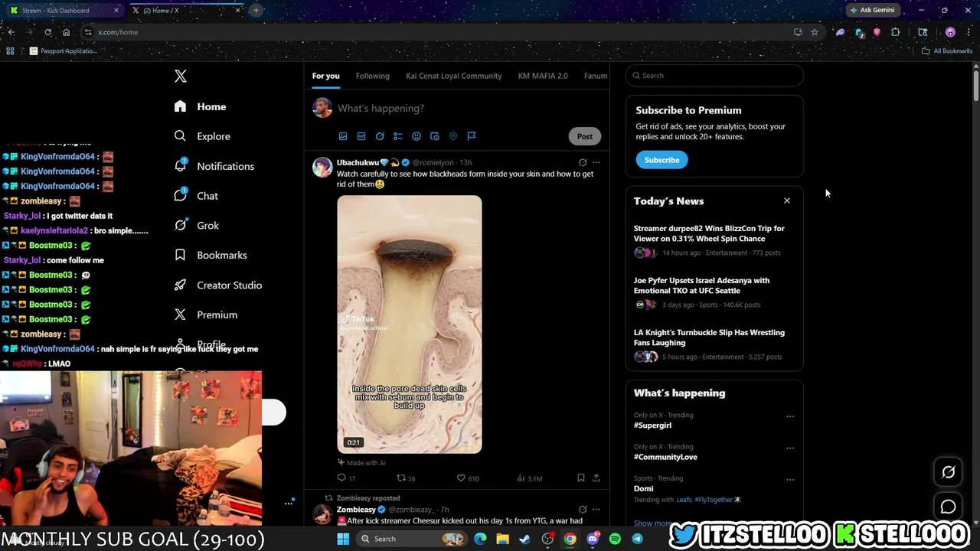Open LA Knight wrestling news story
The height and width of the screenshot is (551, 980).
pyautogui.click(x=714, y=344)
